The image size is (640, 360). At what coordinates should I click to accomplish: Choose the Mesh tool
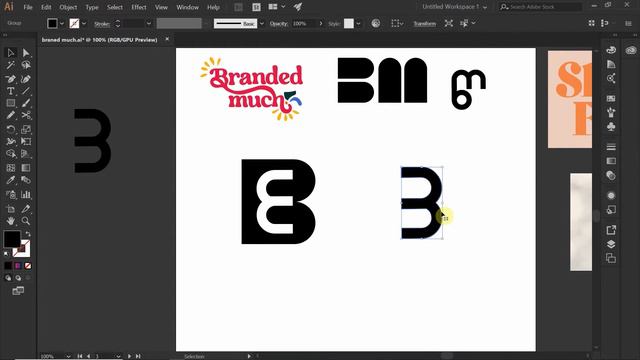tap(11, 168)
